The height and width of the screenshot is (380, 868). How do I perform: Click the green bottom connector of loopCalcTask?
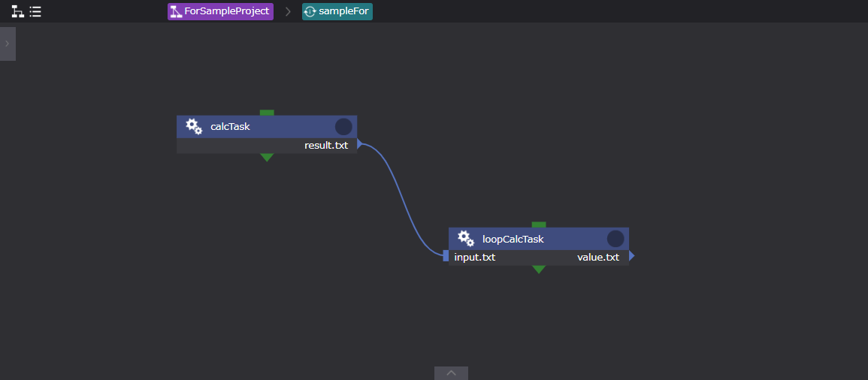(x=539, y=269)
